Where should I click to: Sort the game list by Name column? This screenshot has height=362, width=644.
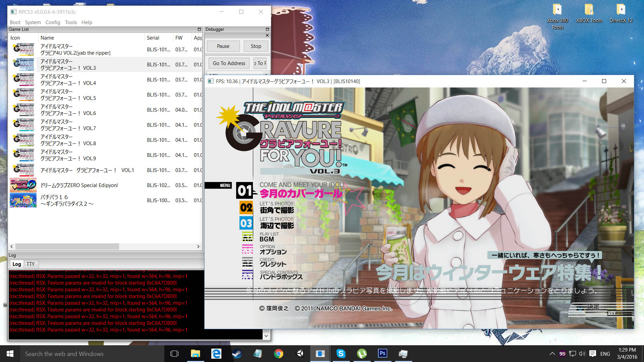(92, 38)
